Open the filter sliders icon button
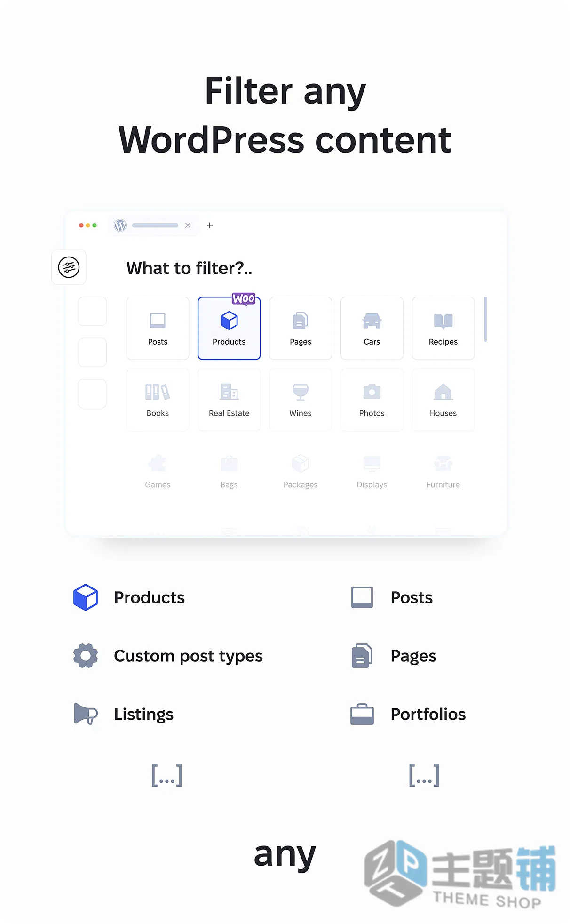570x924 pixels. coord(69,267)
